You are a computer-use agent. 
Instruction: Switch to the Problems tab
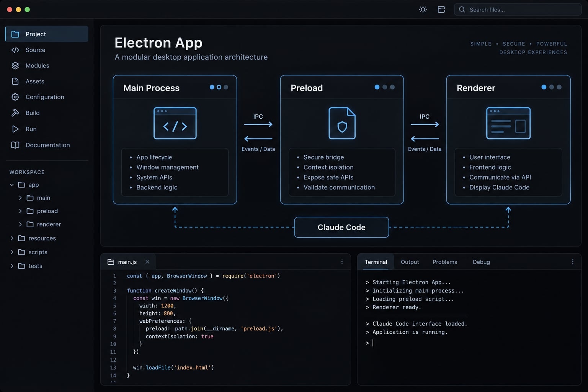445,262
